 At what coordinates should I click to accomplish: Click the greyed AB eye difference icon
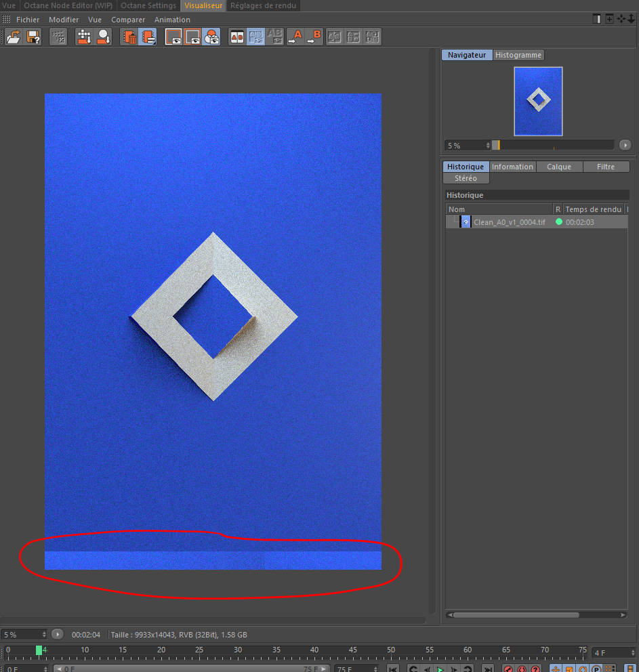click(274, 37)
